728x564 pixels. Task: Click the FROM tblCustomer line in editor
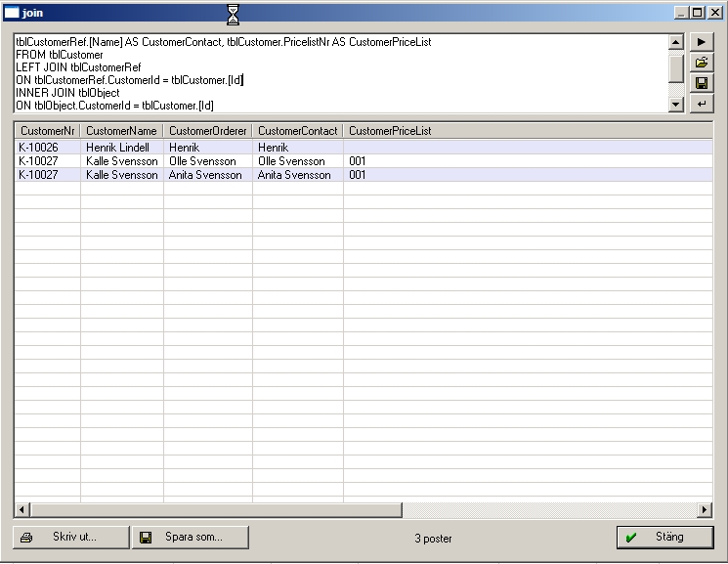pyautogui.click(x=60, y=55)
